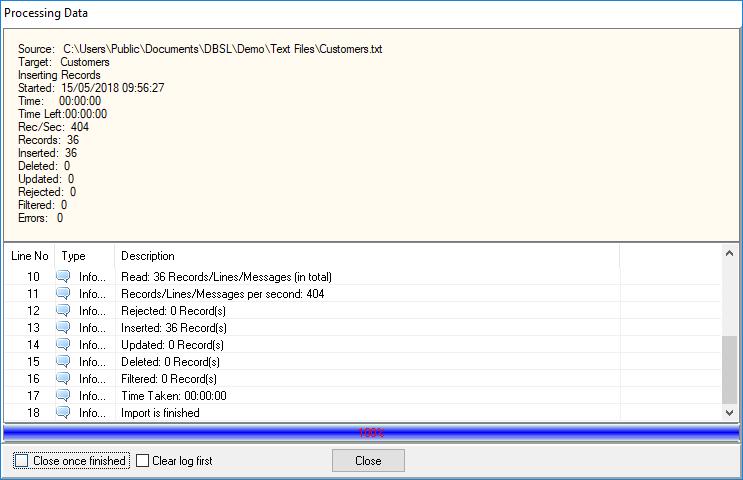Select the 'Import is finished' log row

[363, 413]
